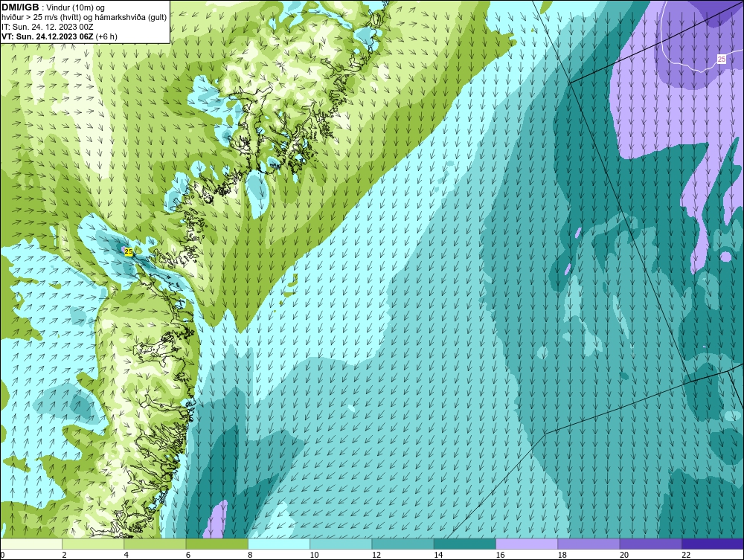
Task: Click the 16–18 m/s light purple legend swatch
Action: 527,544
